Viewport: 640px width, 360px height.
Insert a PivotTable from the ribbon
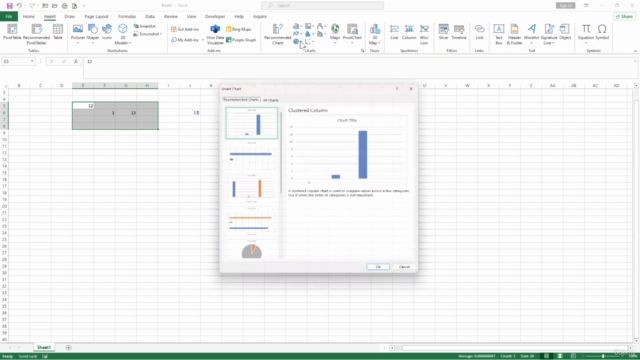point(12,32)
